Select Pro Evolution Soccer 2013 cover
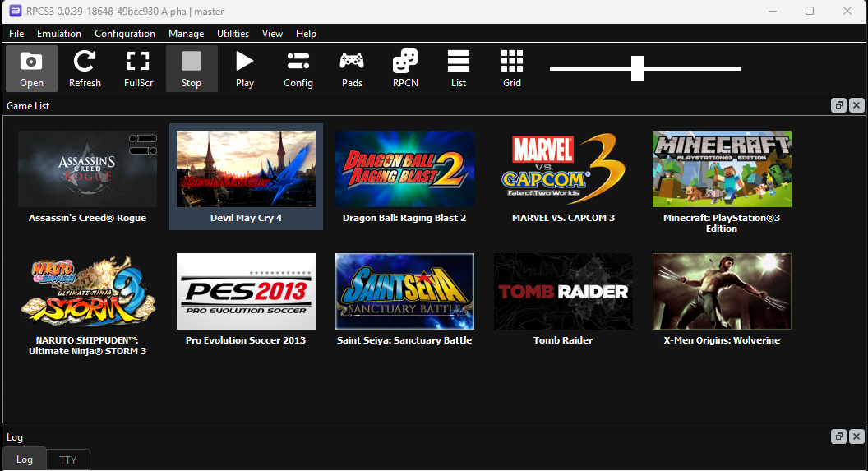 tap(246, 291)
